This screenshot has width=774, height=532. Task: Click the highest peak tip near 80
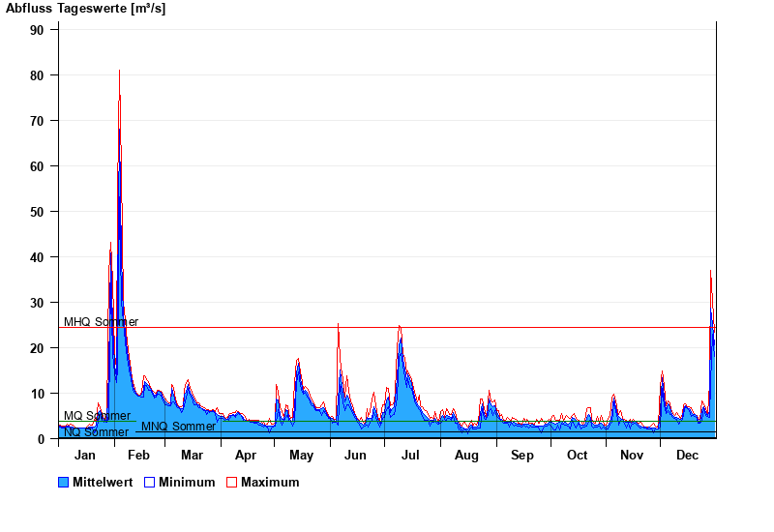coord(119,72)
